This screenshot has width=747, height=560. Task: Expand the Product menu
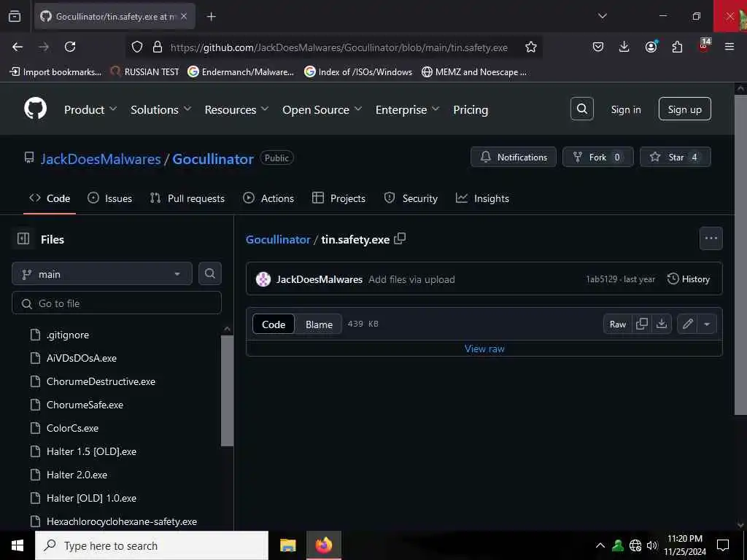(90, 109)
